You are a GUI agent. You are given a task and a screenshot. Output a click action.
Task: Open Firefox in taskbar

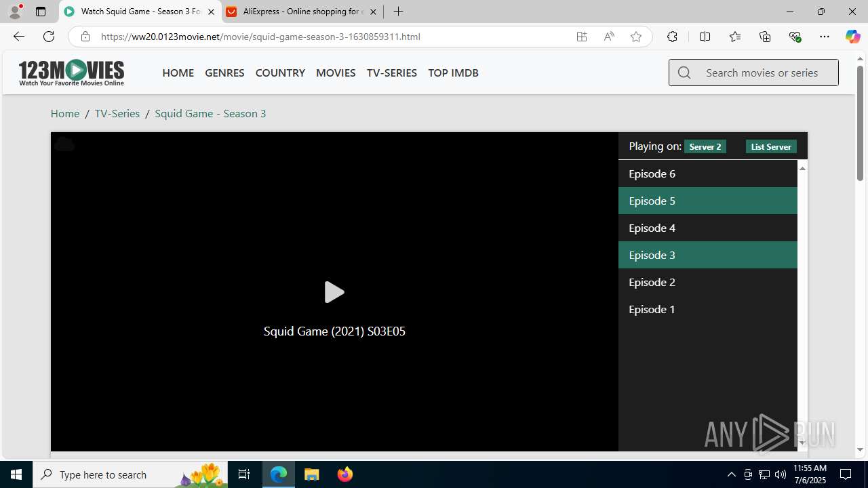point(344,474)
